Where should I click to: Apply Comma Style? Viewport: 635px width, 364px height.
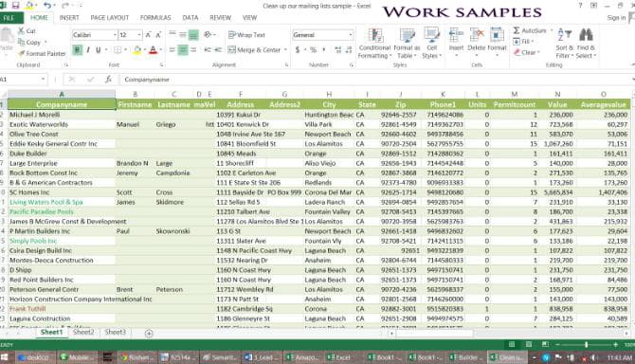click(x=323, y=50)
